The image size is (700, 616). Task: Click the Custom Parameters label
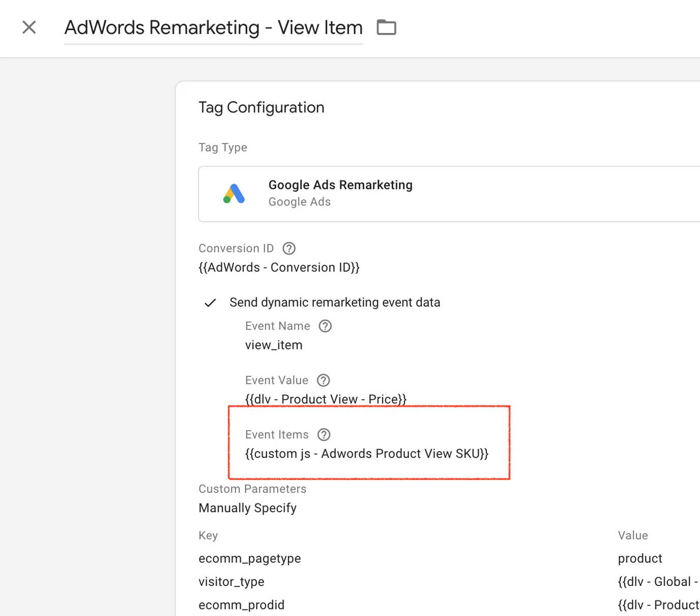click(252, 489)
